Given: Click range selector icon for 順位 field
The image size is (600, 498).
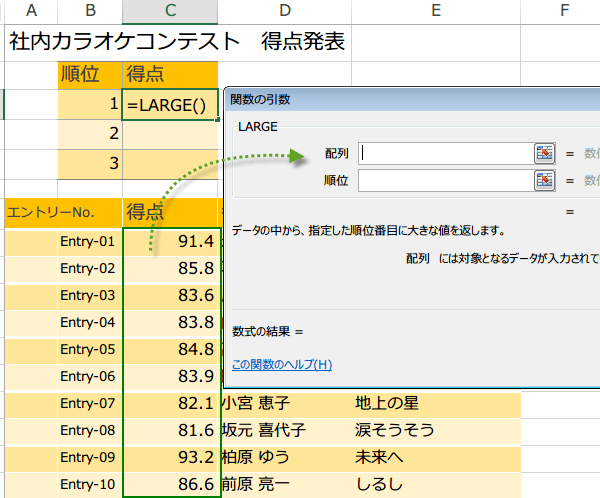Looking at the screenshot, I should point(544,180).
